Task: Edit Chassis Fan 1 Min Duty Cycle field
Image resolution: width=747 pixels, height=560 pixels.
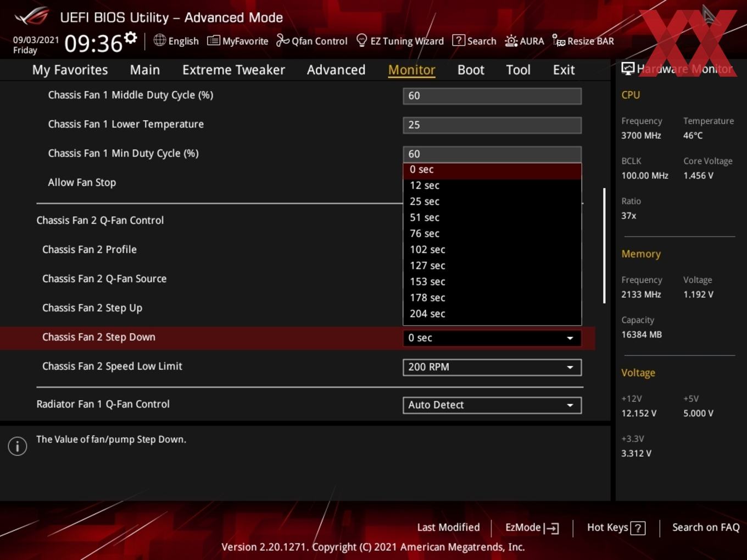Action: [492, 154]
